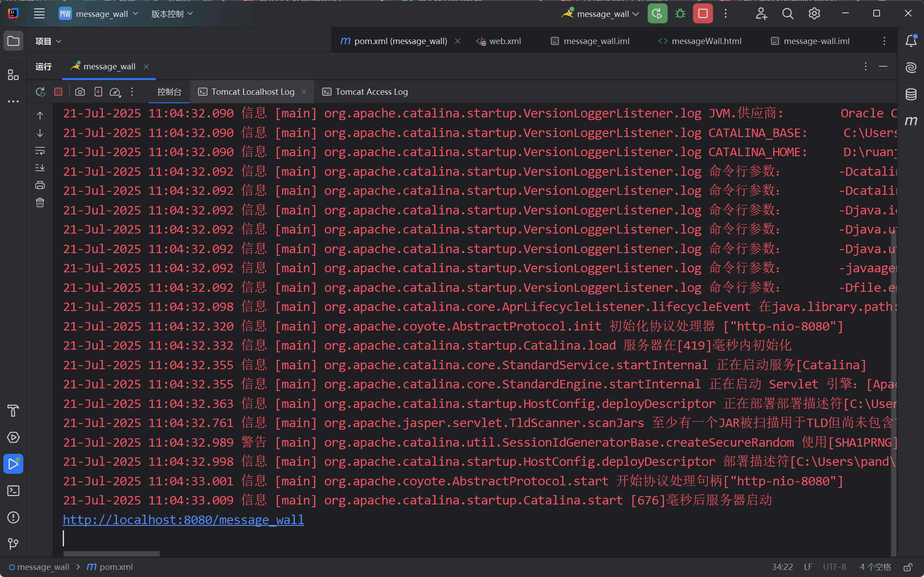Expand the 项目 view dropdown
This screenshot has height=577, width=924.
(48, 41)
